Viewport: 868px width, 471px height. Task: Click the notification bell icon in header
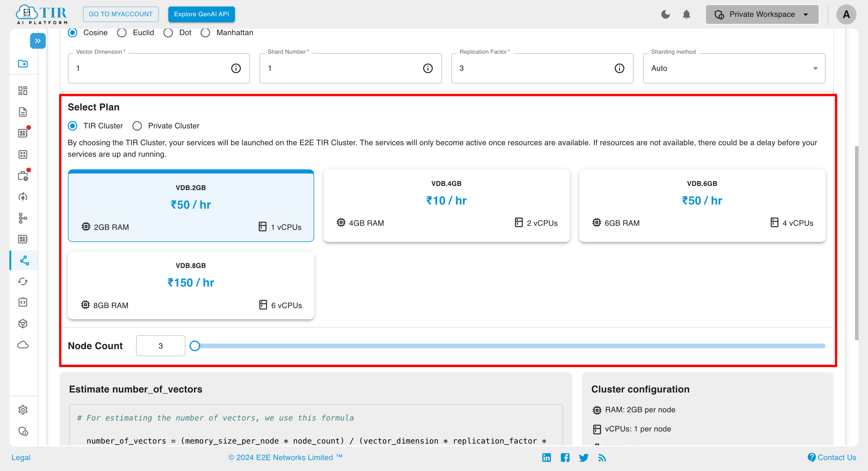click(x=685, y=14)
